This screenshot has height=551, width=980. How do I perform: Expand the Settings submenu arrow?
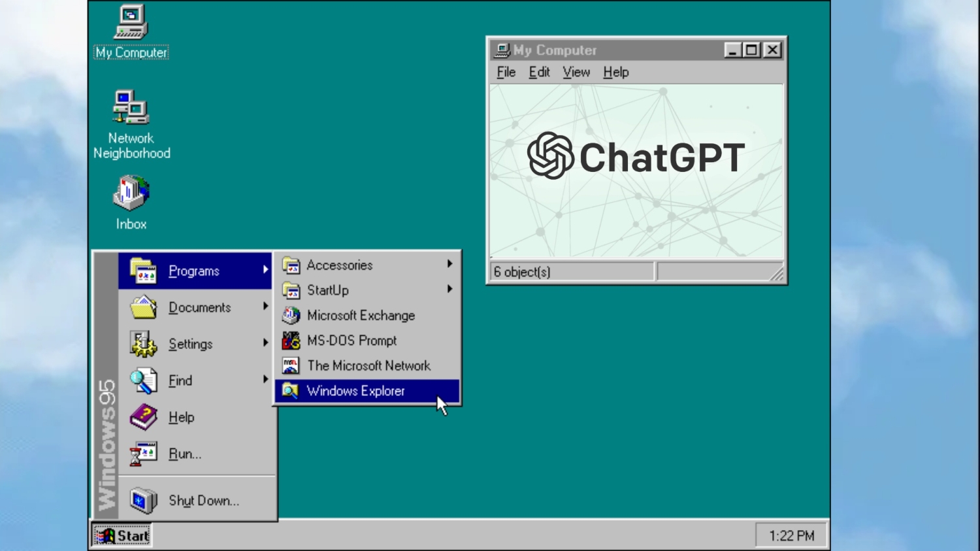click(x=265, y=342)
